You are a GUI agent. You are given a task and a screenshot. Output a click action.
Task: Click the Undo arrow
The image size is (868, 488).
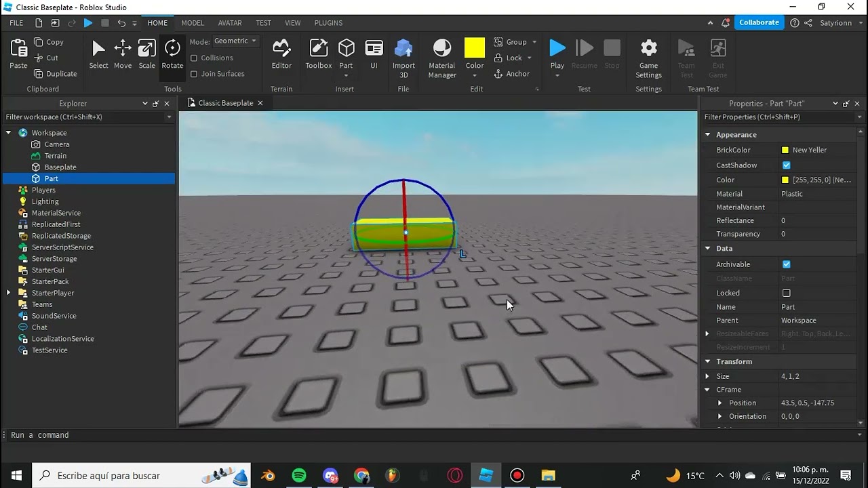[121, 23]
